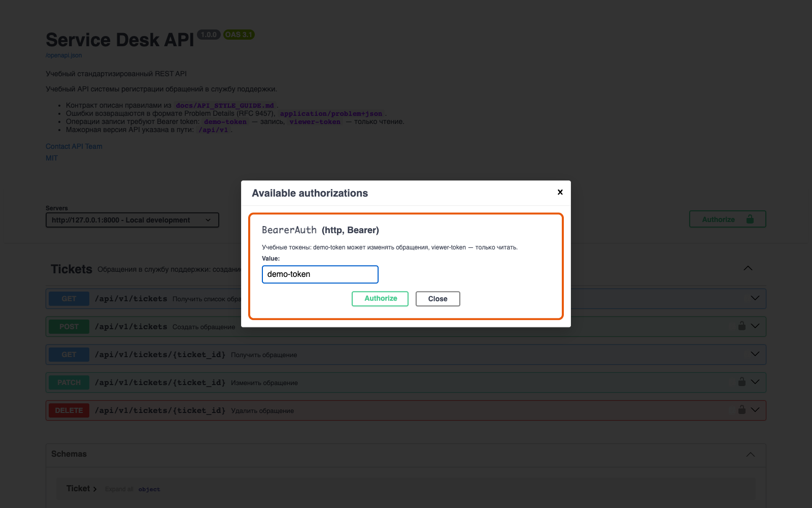Image resolution: width=812 pixels, height=508 pixels.
Task: Expand the POST /api/v1/tickets operation arrow
Action: point(755,326)
